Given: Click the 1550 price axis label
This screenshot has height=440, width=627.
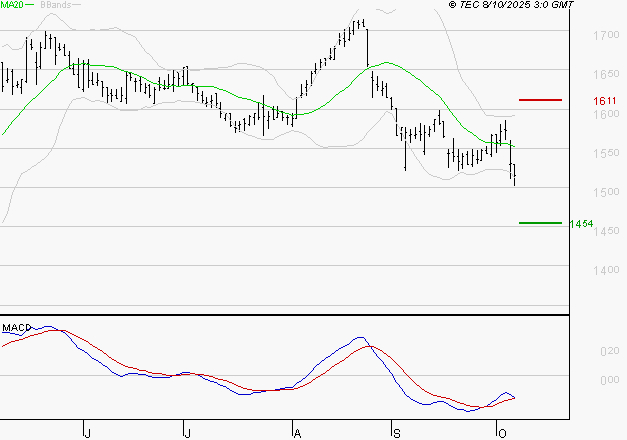Looking at the screenshot, I should [x=606, y=153].
